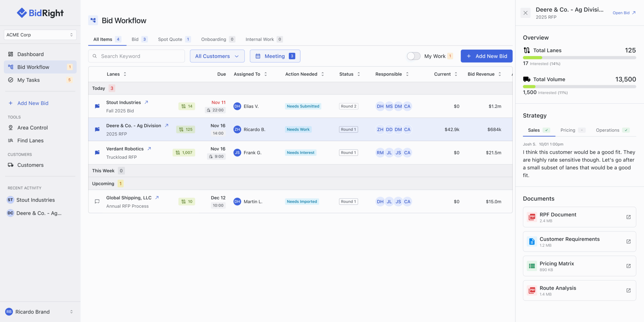Follow the Open Bid link
The image size is (644, 322).
pos(624,13)
